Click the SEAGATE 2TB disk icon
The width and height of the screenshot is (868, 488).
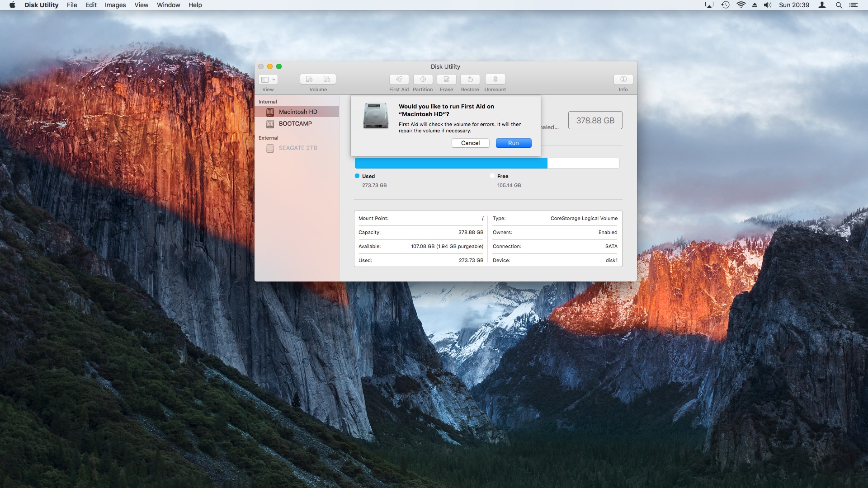click(270, 148)
